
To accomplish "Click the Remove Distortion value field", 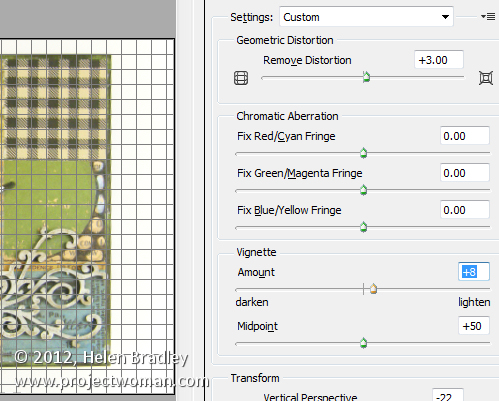I will (439, 60).
